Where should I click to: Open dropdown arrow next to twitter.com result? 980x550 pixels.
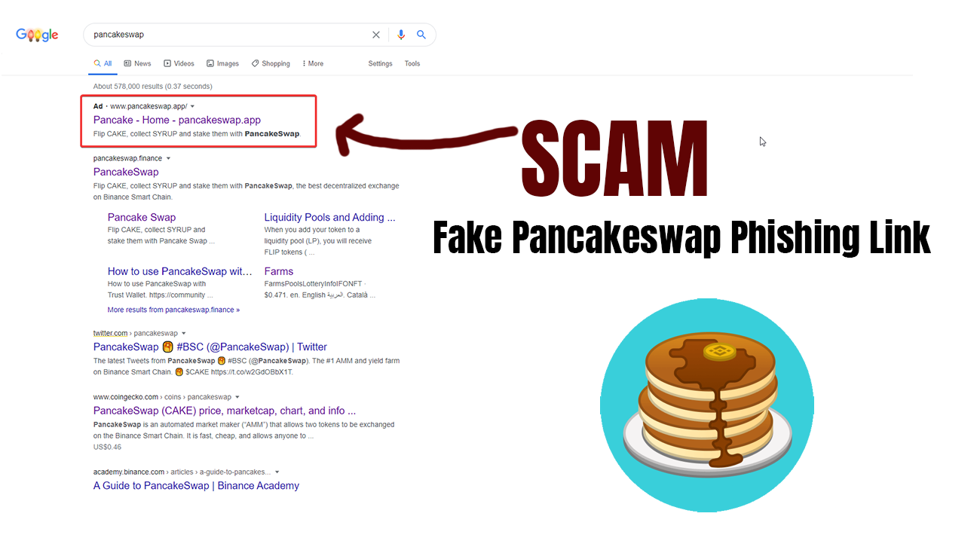coord(184,333)
